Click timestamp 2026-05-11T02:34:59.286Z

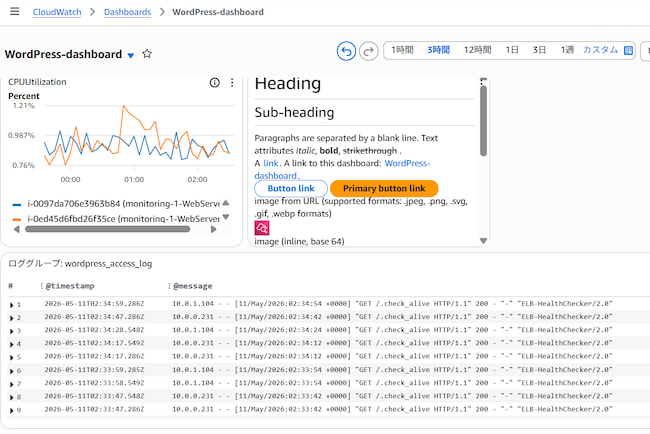95,303
